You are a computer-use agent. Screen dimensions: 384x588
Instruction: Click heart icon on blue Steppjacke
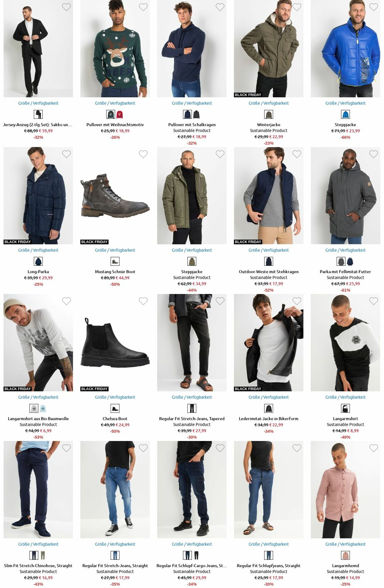click(x=374, y=7)
